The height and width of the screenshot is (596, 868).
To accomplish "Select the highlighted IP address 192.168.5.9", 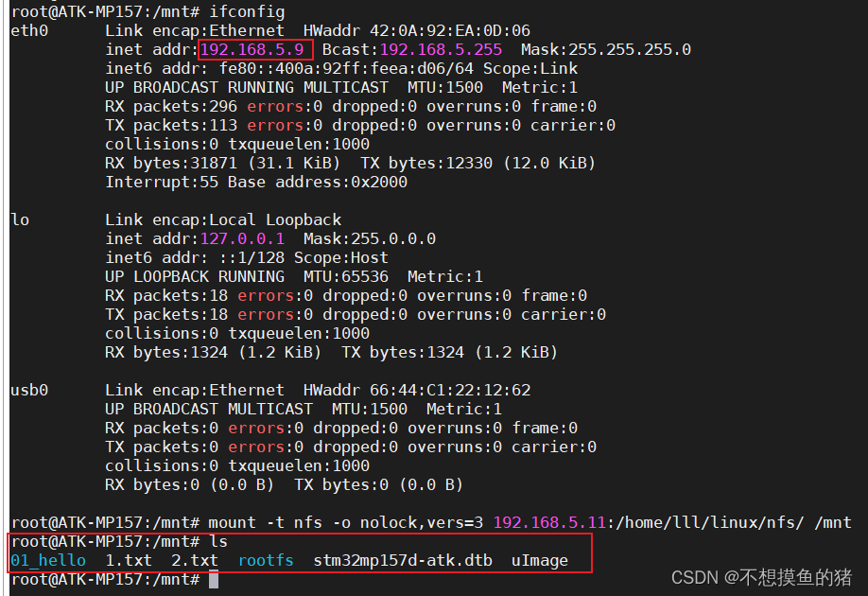I will point(255,49).
